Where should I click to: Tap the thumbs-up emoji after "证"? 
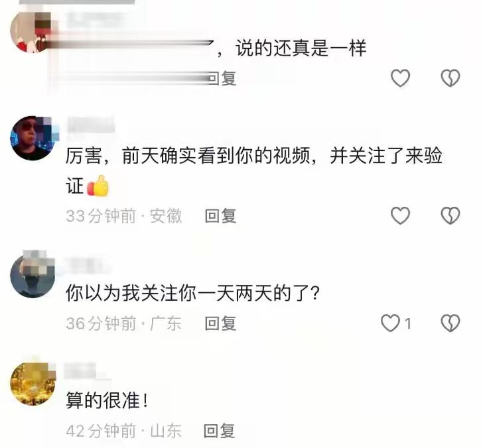(x=98, y=186)
